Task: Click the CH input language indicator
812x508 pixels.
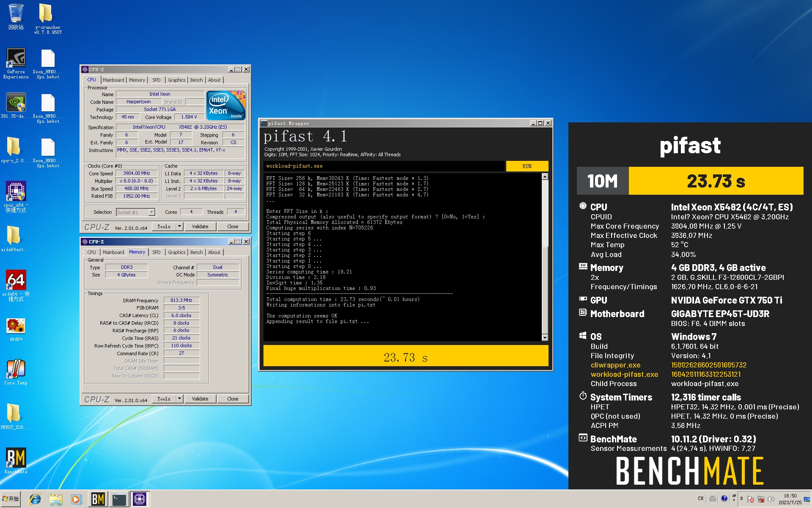Action: [x=701, y=498]
